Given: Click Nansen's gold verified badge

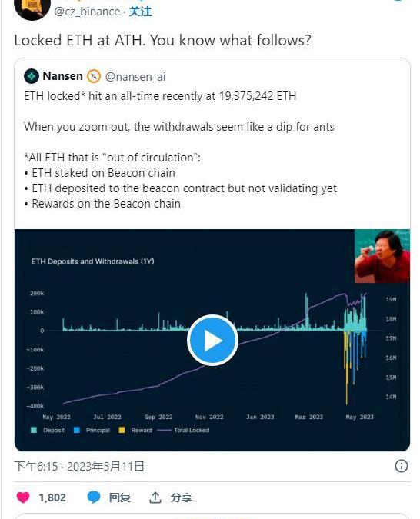Looking at the screenshot, I should coord(93,76).
